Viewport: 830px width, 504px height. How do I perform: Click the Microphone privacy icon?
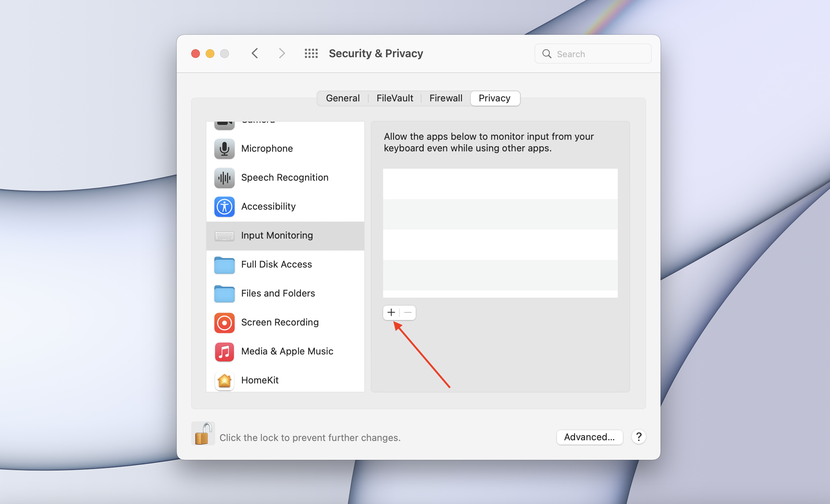(224, 148)
